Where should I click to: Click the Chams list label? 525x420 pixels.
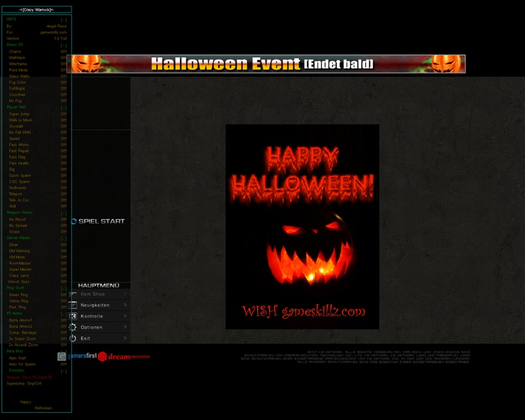(14, 52)
